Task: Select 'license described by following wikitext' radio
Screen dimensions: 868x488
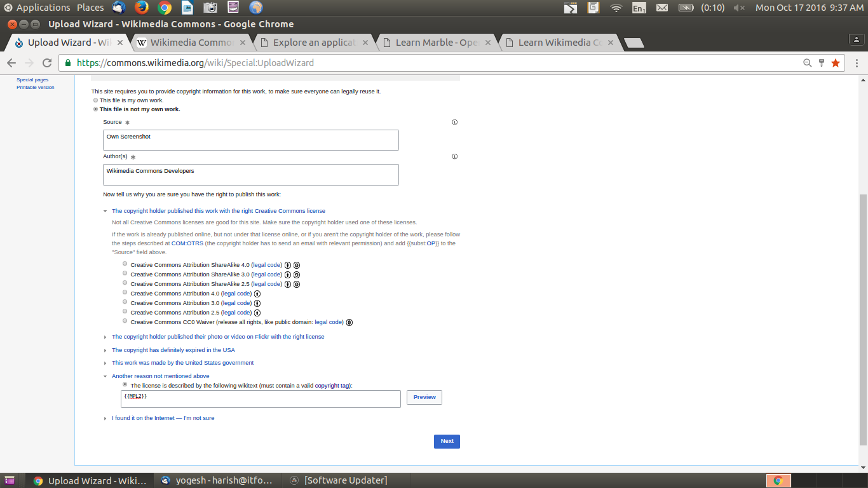Action: pyautogui.click(x=125, y=384)
